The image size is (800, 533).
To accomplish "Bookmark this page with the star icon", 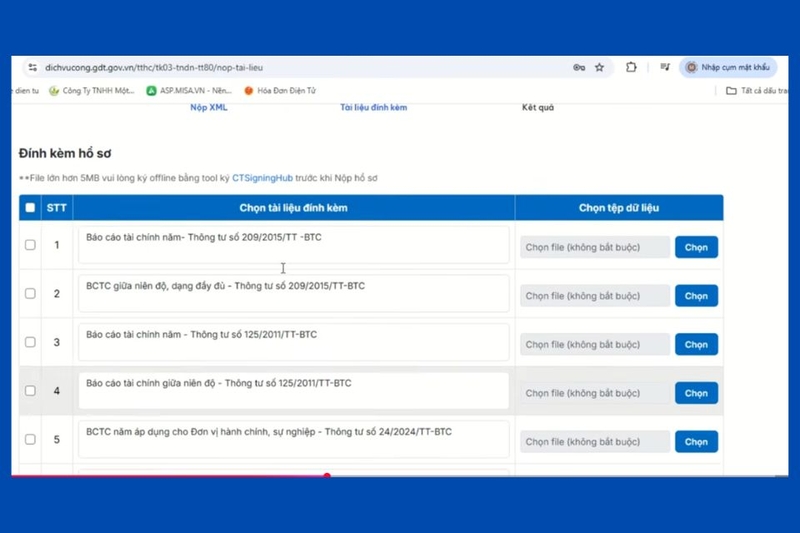I will click(x=599, y=67).
